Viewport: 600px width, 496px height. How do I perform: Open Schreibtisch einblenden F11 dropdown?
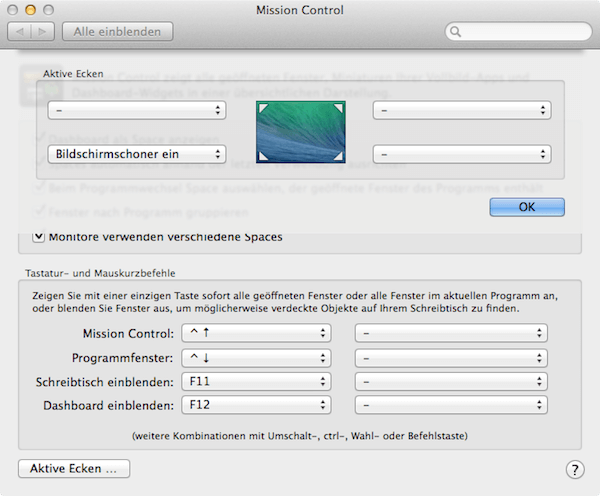coord(256,382)
